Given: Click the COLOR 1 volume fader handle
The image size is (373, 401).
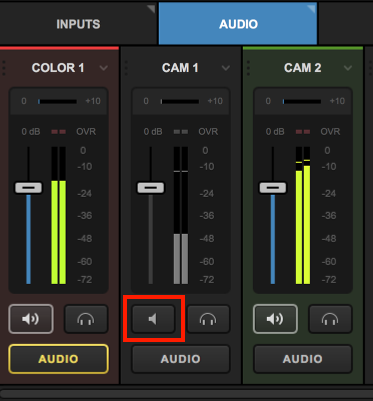Looking at the screenshot, I should click(x=29, y=188).
